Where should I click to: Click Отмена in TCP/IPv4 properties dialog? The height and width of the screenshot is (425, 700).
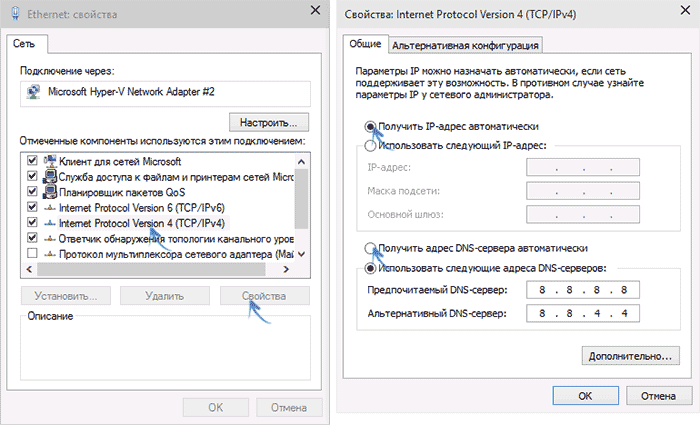pyautogui.click(x=658, y=396)
